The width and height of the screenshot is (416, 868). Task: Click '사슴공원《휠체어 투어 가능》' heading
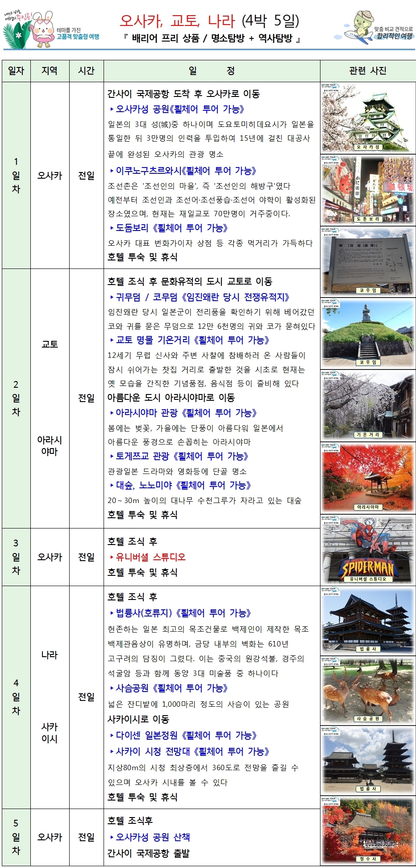(x=169, y=688)
